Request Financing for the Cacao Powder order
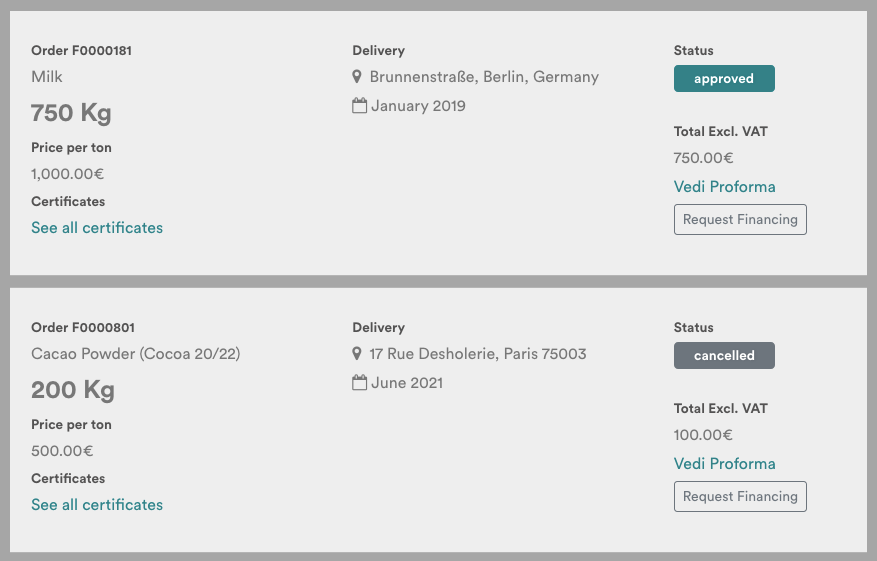Viewport: 877px width, 561px height. pyautogui.click(x=740, y=496)
